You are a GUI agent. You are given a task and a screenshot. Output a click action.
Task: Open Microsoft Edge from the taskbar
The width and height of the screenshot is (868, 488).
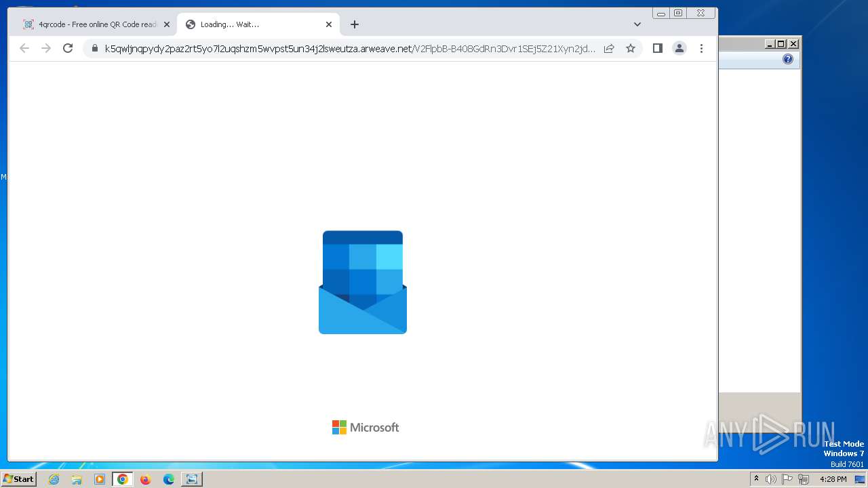coord(169,479)
